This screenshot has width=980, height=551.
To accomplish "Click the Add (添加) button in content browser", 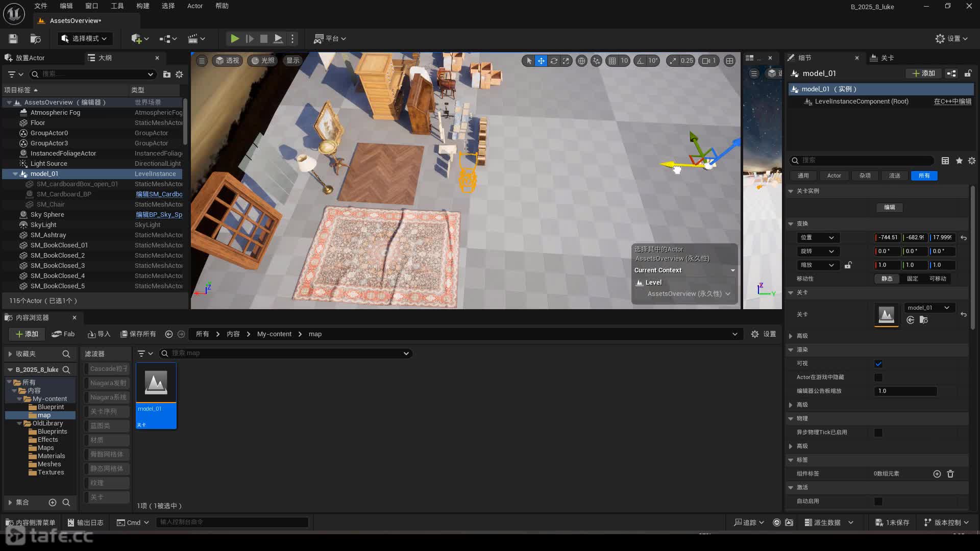I will pos(27,334).
